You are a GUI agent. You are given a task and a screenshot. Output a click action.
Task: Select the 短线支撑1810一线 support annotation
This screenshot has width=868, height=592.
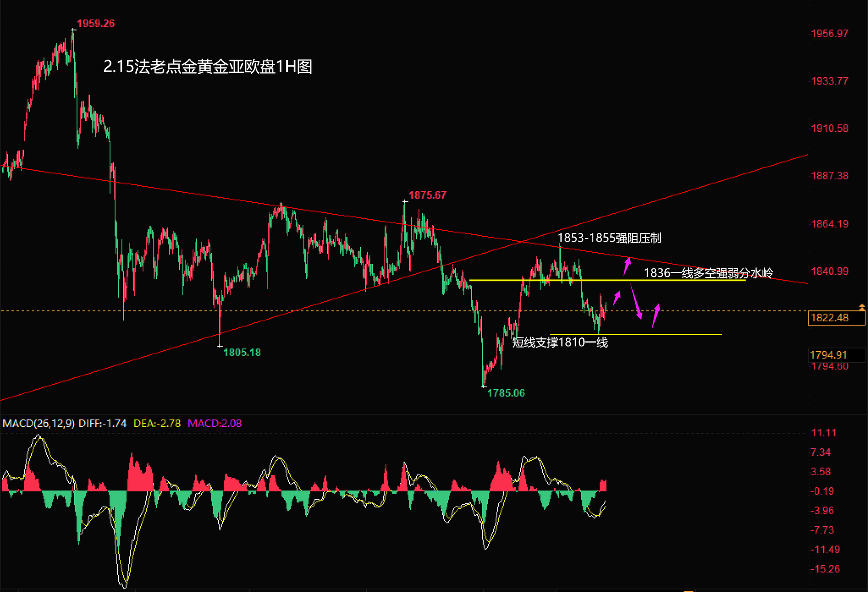(x=560, y=343)
